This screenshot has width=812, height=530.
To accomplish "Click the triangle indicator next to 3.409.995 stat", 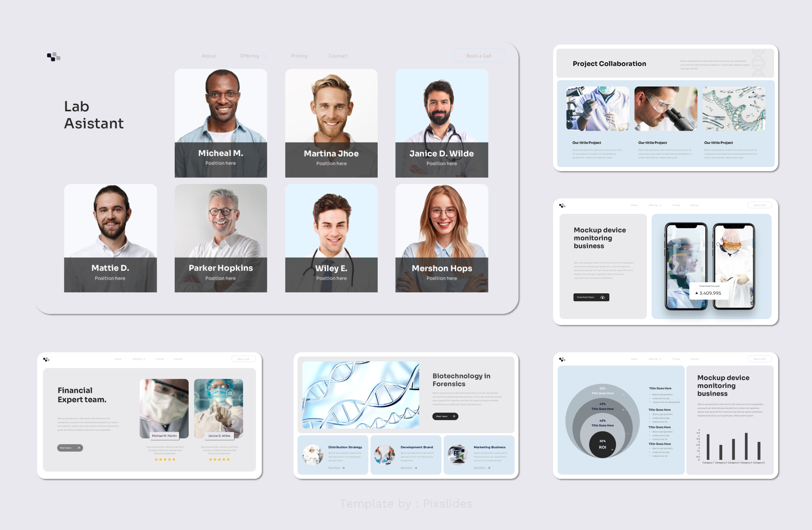I will [x=697, y=293].
